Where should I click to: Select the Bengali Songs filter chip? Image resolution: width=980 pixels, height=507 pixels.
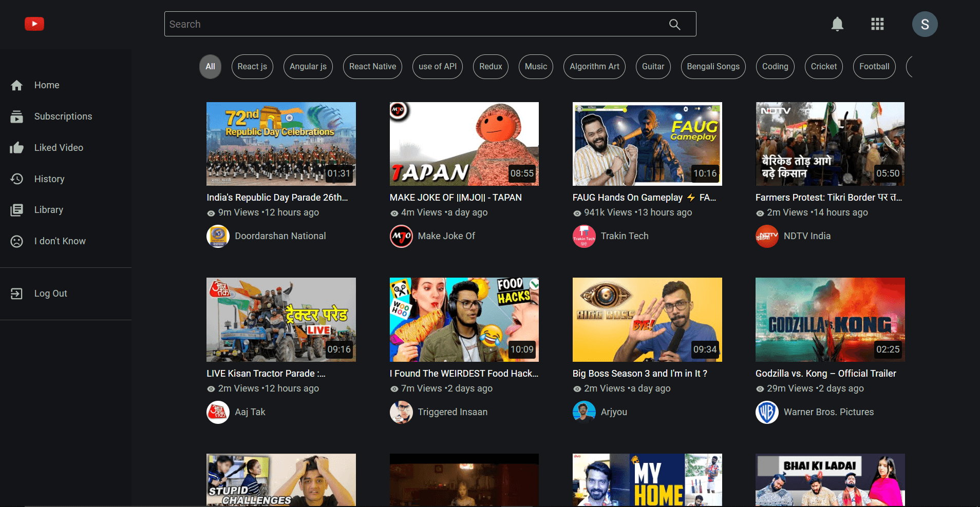pyautogui.click(x=713, y=67)
